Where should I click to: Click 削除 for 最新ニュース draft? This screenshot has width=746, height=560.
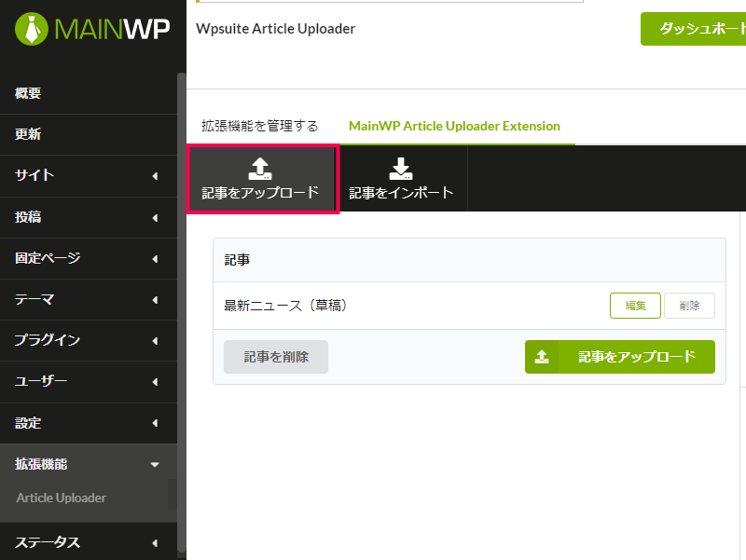(x=689, y=306)
